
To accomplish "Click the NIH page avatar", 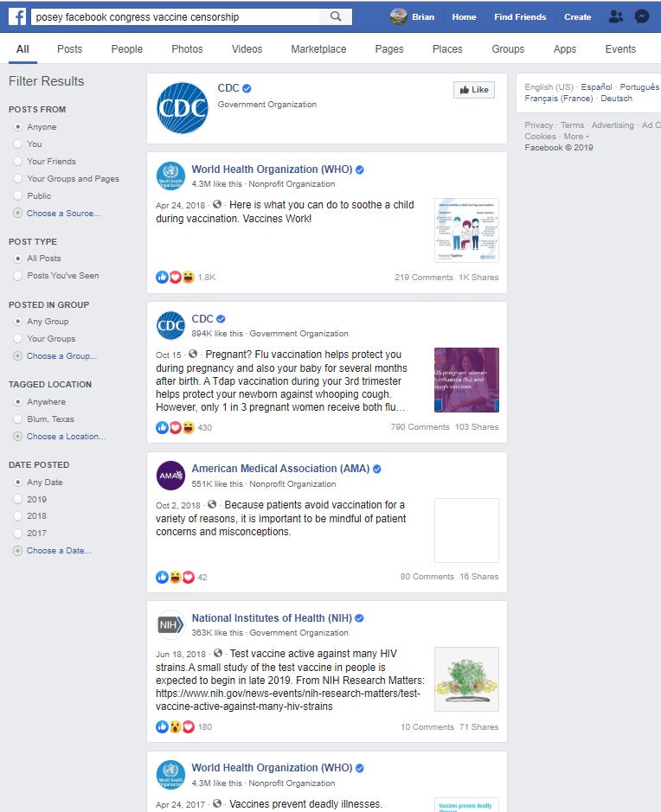I will click(171, 625).
